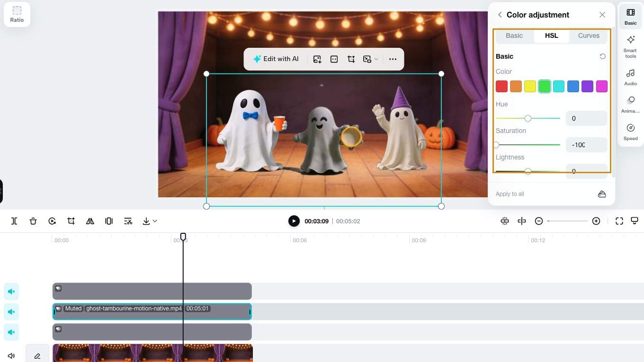
Task: Click the Saturation slider handle
Action: pyautogui.click(x=496, y=145)
